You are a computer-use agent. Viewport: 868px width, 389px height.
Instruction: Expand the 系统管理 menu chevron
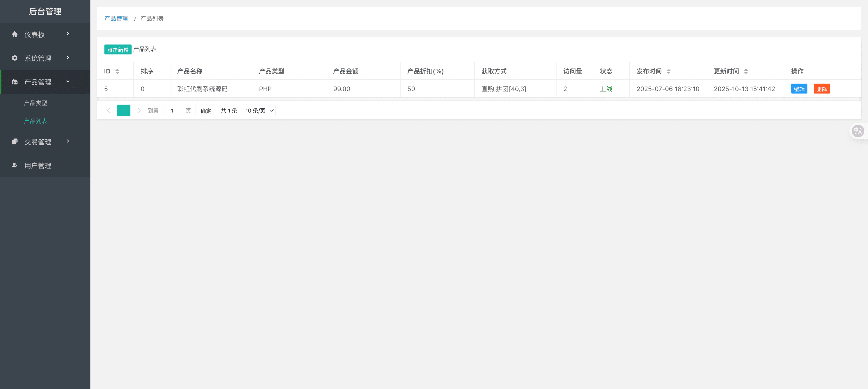68,58
